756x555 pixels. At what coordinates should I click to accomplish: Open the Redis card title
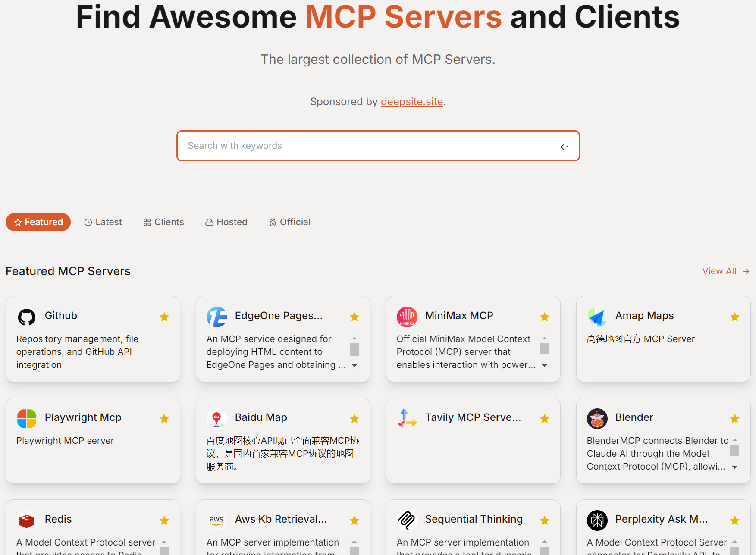point(58,519)
